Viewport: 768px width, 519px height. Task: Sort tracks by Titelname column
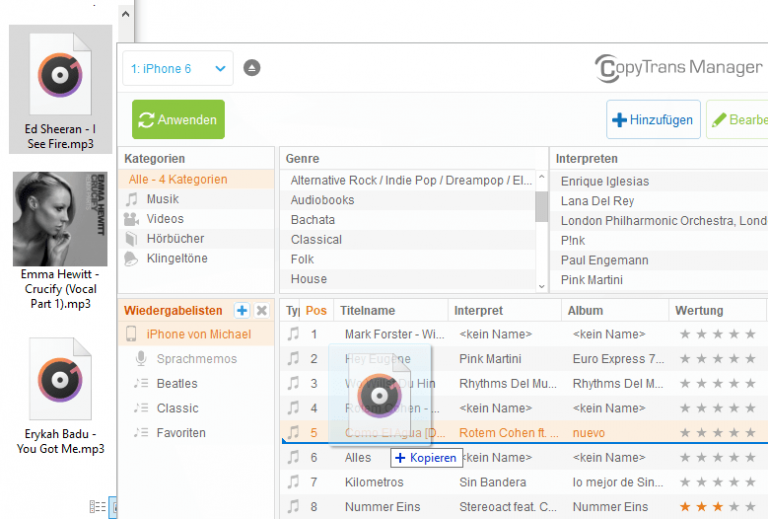[367, 311]
